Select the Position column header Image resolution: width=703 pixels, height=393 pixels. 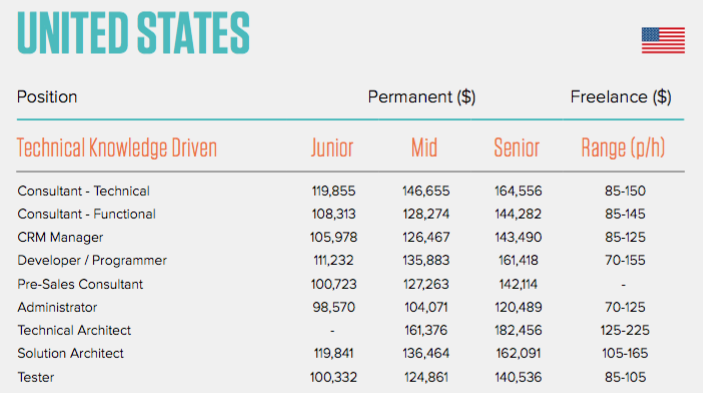(x=47, y=97)
